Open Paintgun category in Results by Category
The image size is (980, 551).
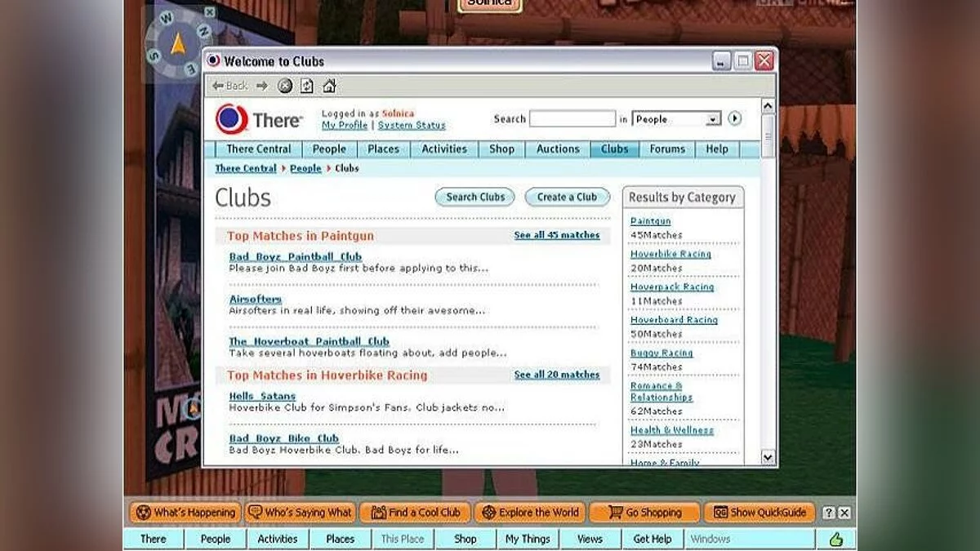[x=651, y=221]
